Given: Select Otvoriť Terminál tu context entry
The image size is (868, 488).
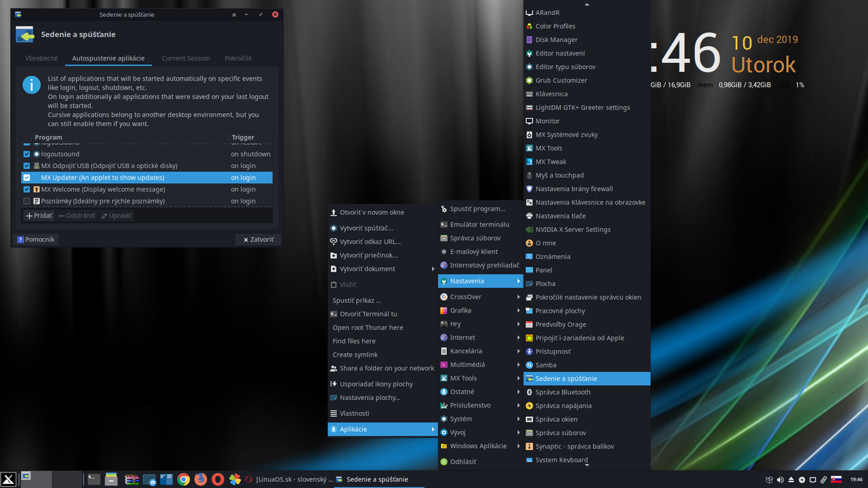Looking at the screenshot, I should tap(382, 314).
